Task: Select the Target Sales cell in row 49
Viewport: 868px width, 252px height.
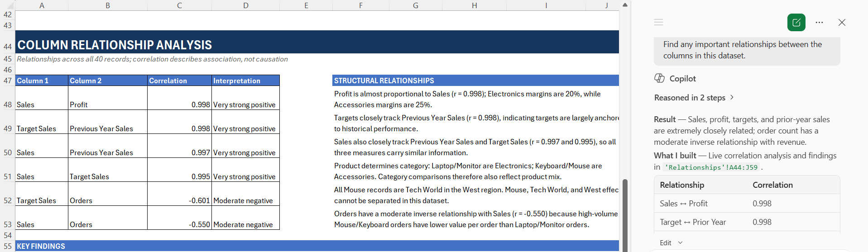Action: pyautogui.click(x=42, y=122)
